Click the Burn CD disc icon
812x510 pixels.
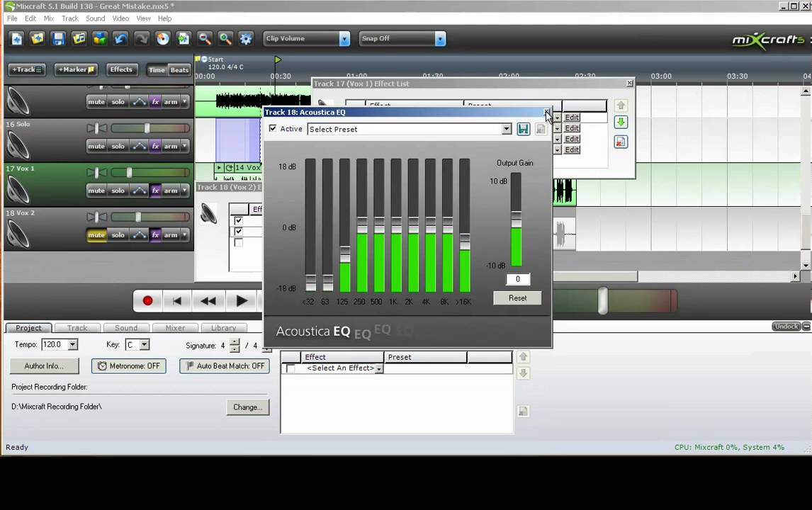click(x=162, y=39)
